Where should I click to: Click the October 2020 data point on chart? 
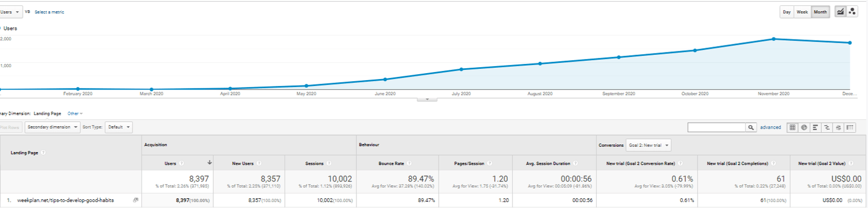(695, 50)
